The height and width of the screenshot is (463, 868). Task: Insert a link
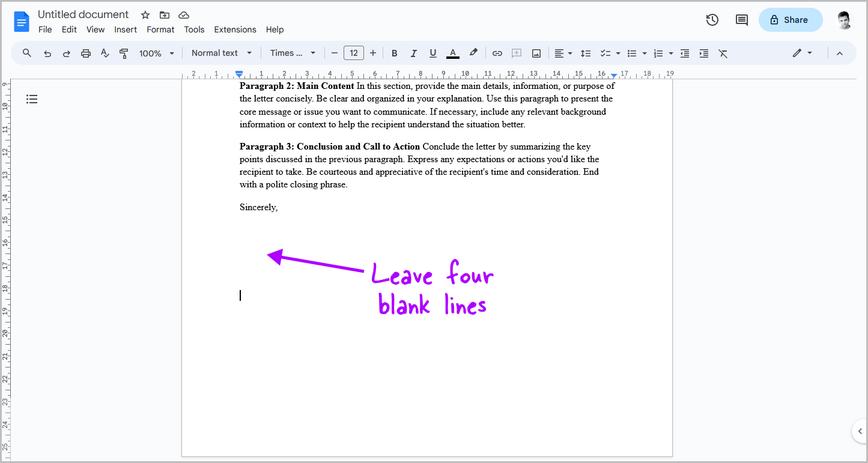(x=497, y=53)
